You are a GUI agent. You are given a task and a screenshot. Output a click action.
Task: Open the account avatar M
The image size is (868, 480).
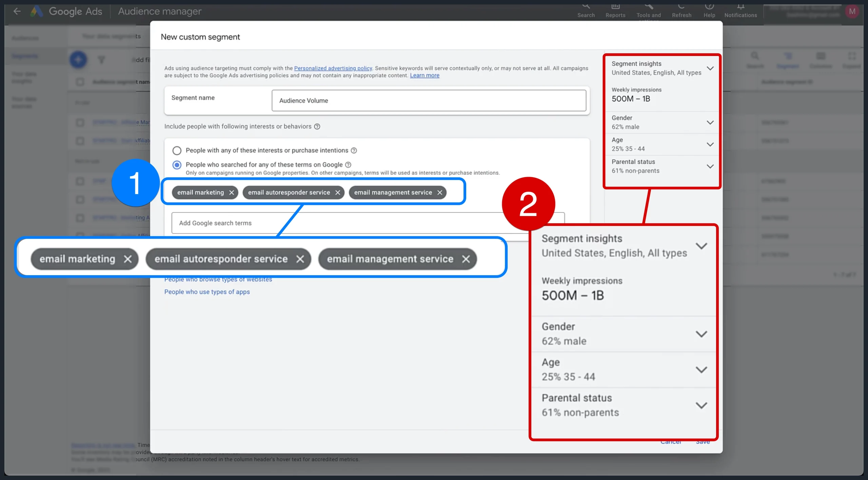click(852, 12)
